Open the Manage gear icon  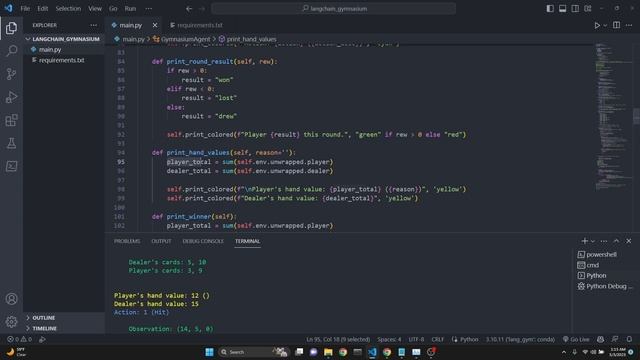point(11,322)
